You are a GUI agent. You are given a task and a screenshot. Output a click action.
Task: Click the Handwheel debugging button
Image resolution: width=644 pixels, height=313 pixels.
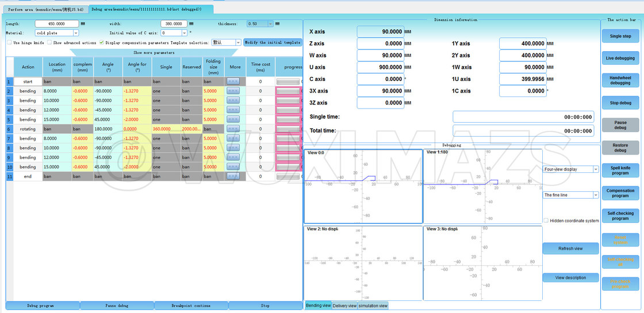pos(620,80)
